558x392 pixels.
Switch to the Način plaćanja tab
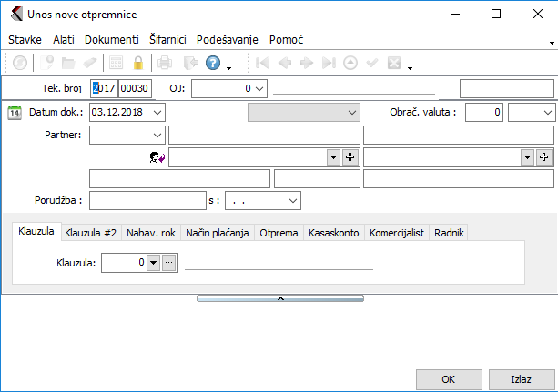tap(218, 233)
